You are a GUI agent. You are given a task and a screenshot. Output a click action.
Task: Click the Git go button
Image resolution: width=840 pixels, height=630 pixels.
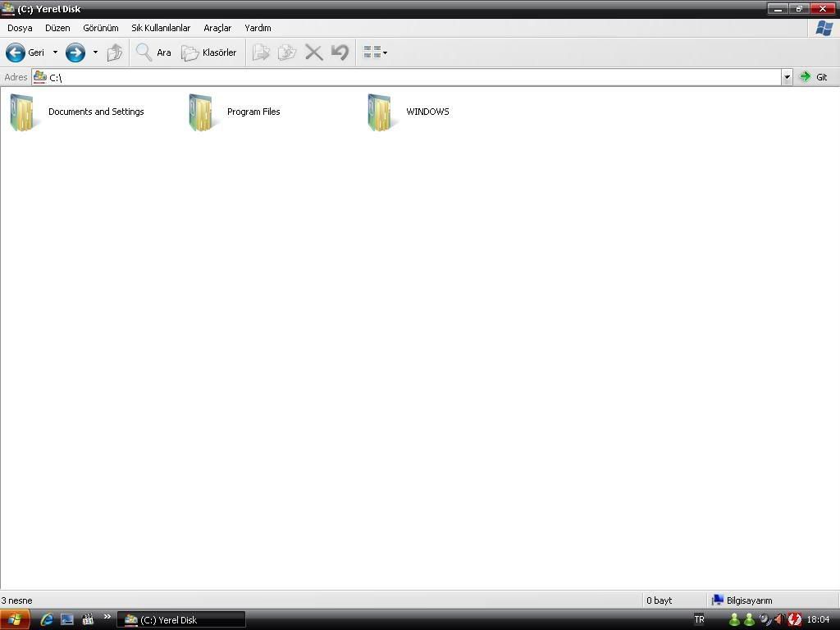[x=814, y=77]
